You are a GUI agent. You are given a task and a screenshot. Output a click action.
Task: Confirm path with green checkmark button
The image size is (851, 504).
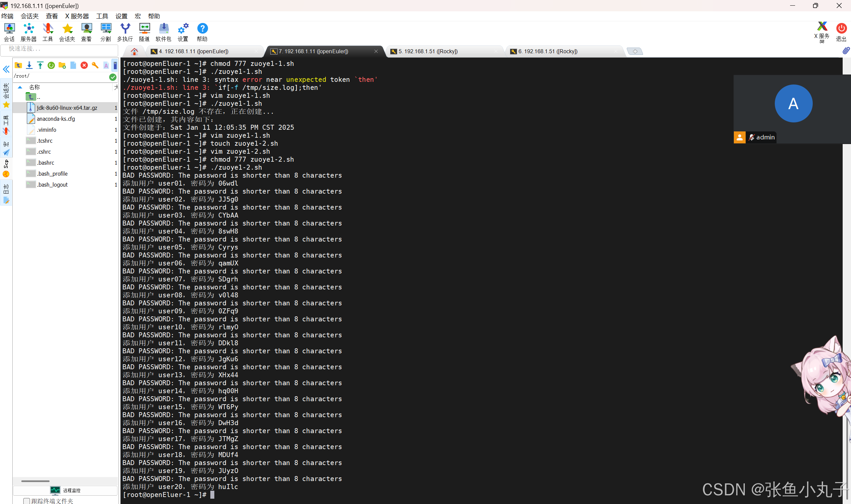coord(113,77)
